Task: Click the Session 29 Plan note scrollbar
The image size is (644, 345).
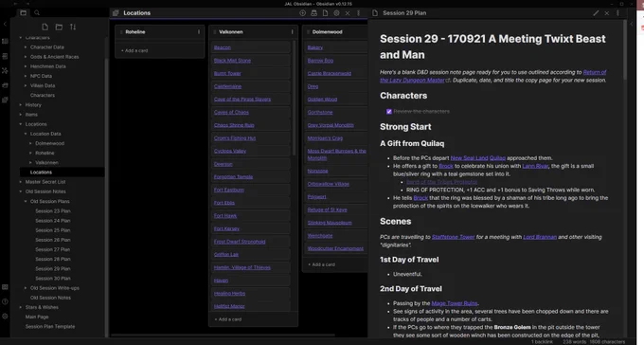Action: 625,49
